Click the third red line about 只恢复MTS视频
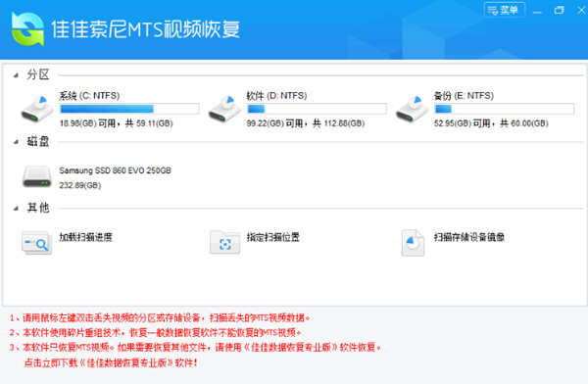This screenshot has width=588, height=384. (x=195, y=347)
